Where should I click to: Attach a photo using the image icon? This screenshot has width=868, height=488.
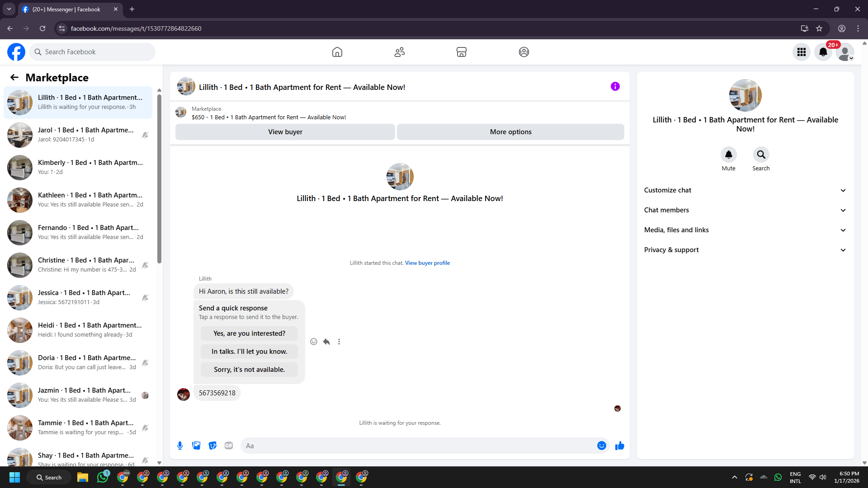(196, 446)
